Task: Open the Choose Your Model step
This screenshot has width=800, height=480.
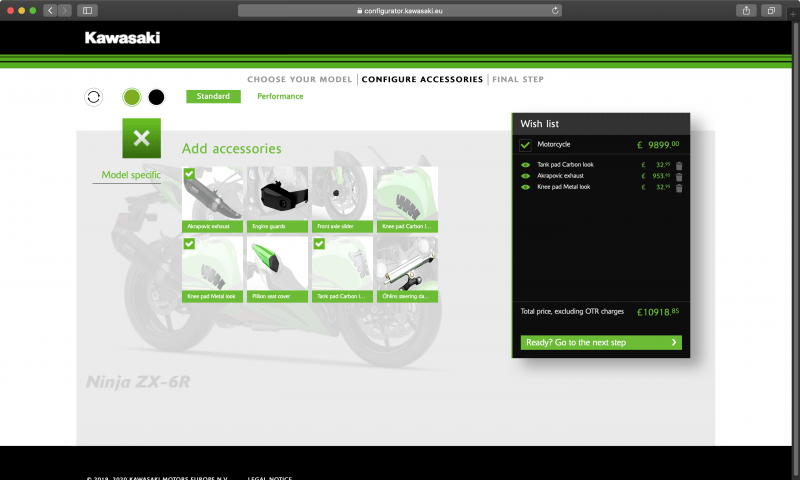Action: [299, 79]
